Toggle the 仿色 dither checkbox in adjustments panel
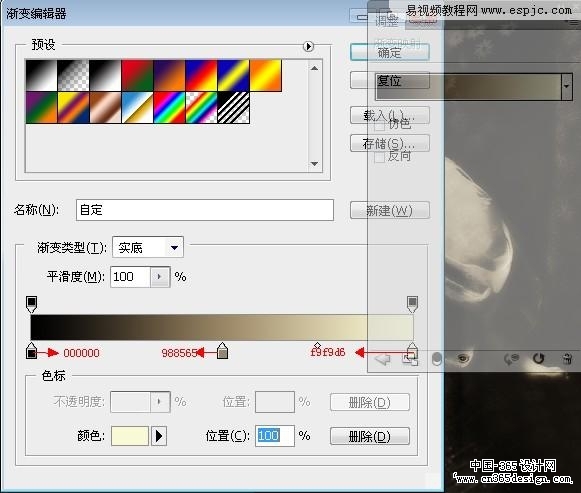 [379, 126]
